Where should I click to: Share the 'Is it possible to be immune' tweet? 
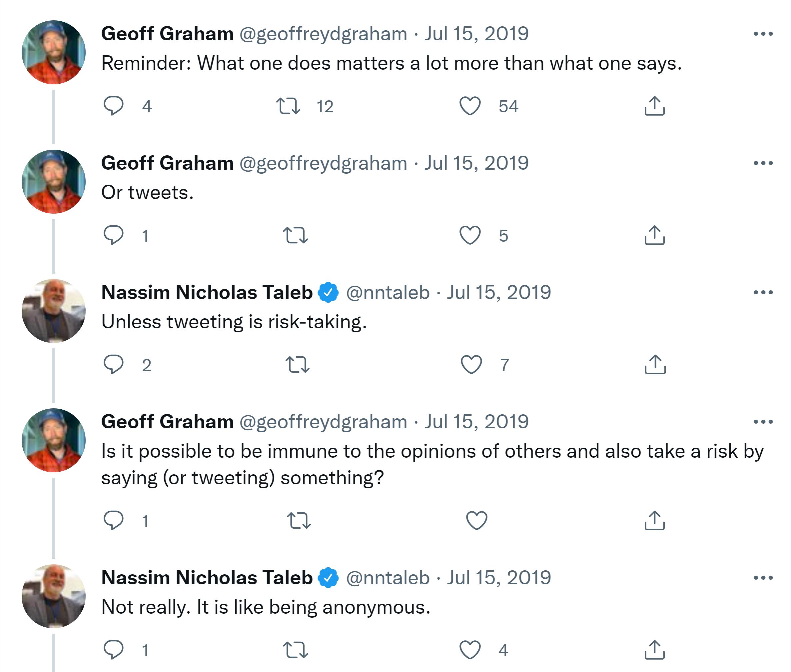pyautogui.click(x=654, y=520)
